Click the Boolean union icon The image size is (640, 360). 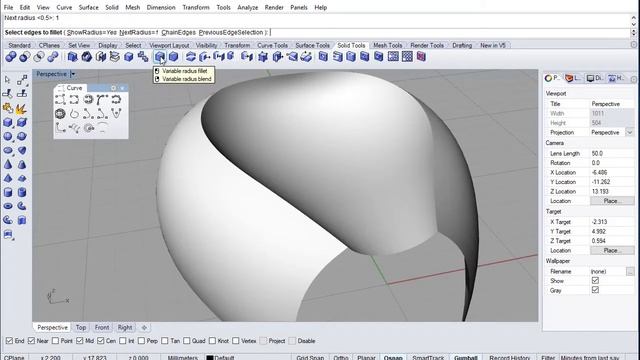tap(11, 57)
